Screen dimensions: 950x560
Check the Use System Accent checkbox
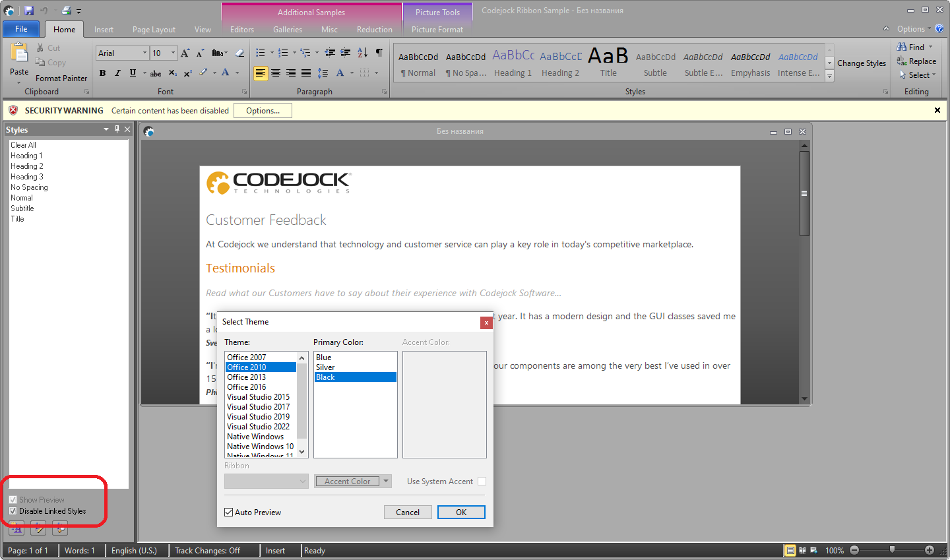(482, 482)
